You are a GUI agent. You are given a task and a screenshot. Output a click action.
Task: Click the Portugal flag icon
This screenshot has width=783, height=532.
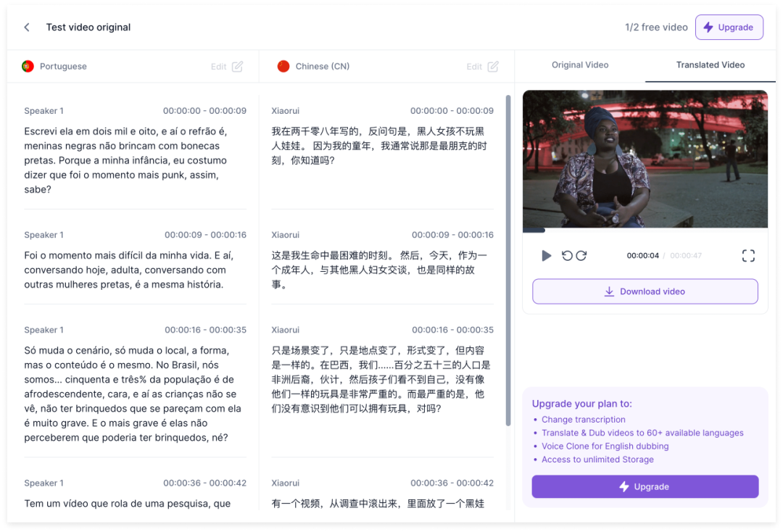[x=28, y=67]
